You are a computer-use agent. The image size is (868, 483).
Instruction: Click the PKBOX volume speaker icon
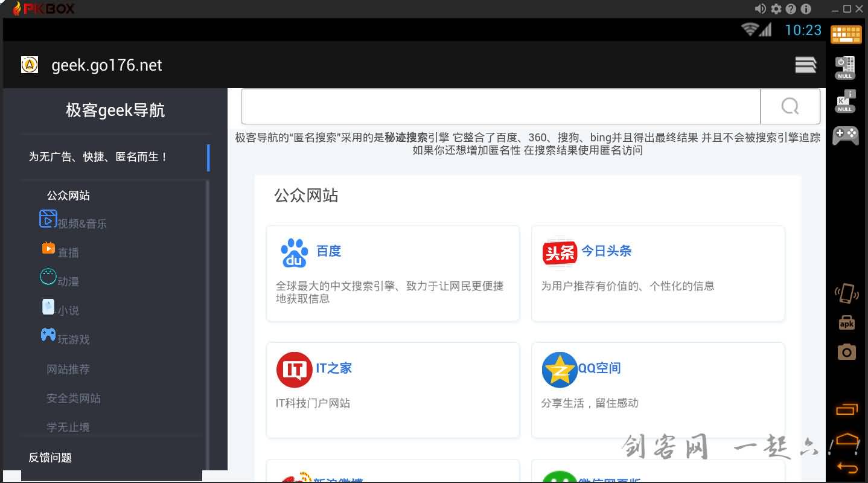pos(760,8)
